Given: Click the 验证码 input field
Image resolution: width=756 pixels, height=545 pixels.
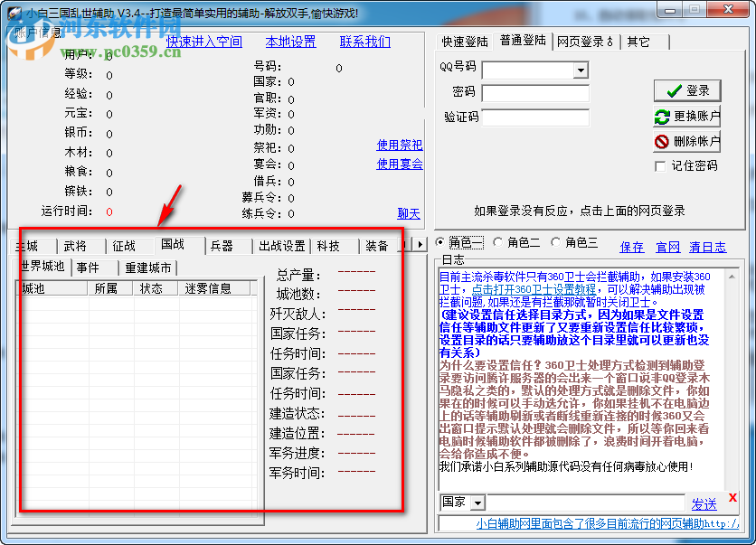Looking at the screenshot, I should [535, 117].
